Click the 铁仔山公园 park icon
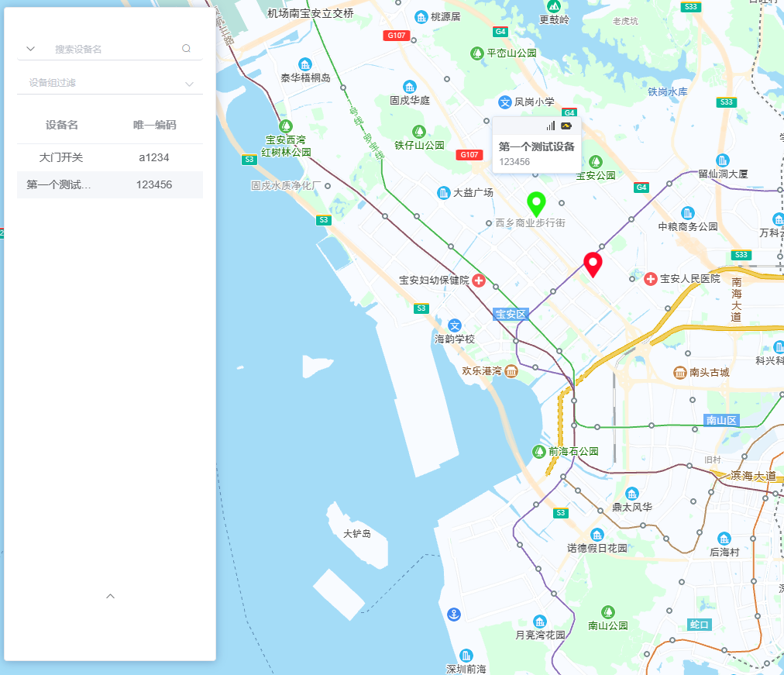The width and height of the screenshot is (784, 675). (x=419, y=131)
